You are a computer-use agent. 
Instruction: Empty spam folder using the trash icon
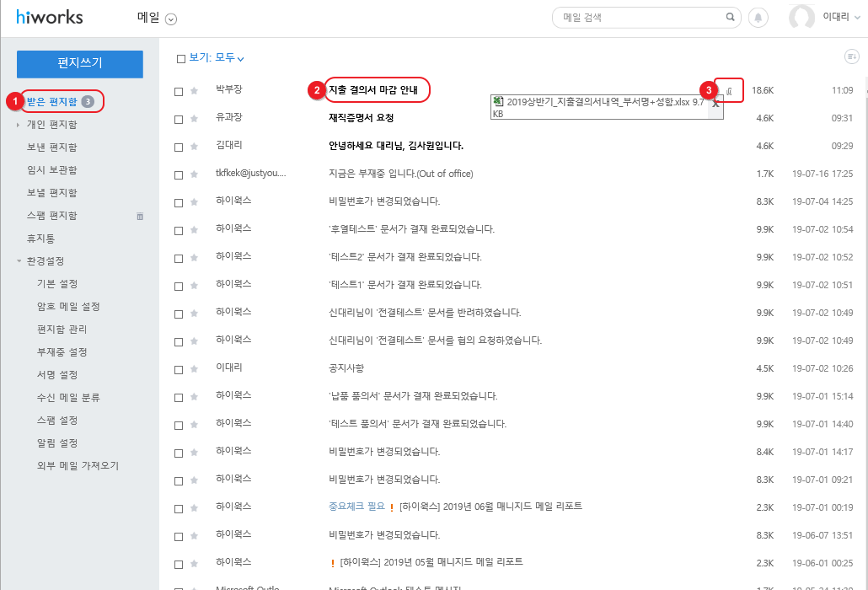click(x=141, y=217)
